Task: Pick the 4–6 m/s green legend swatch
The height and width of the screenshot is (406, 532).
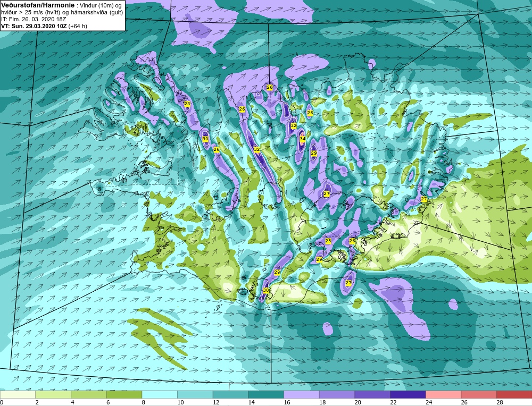Action: 88,394
